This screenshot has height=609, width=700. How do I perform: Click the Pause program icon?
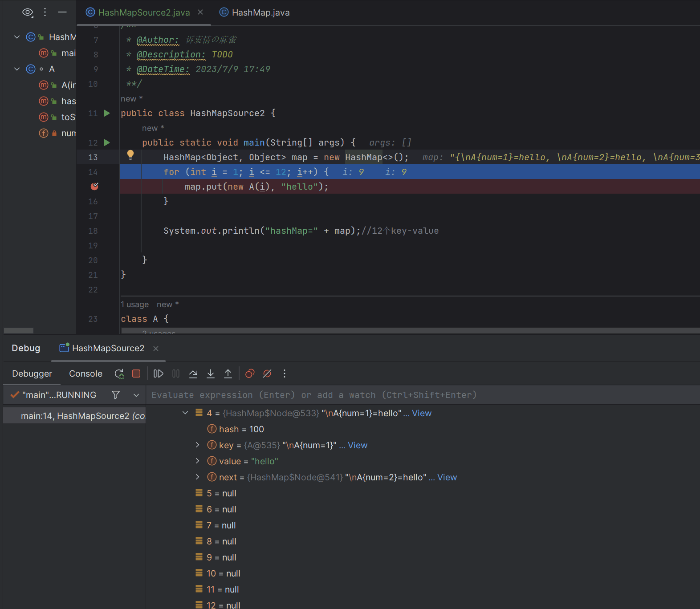pyautogui.click(x=176, y=374)
